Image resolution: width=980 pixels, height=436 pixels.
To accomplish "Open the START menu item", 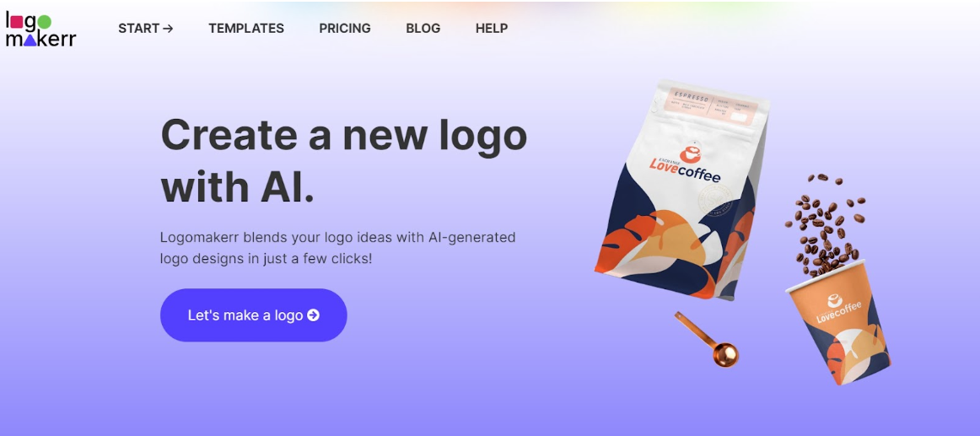I will tap(146, 28).
